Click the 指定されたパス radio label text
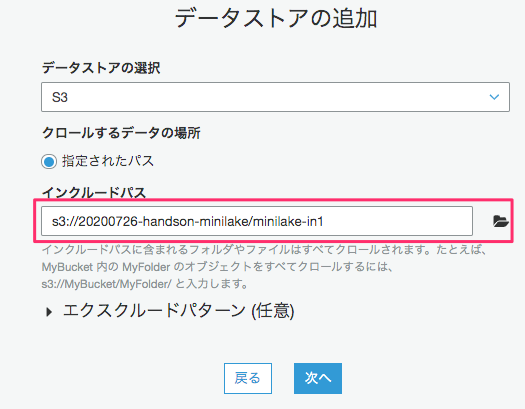Viewport: 525px width, 409px height. 108,161
